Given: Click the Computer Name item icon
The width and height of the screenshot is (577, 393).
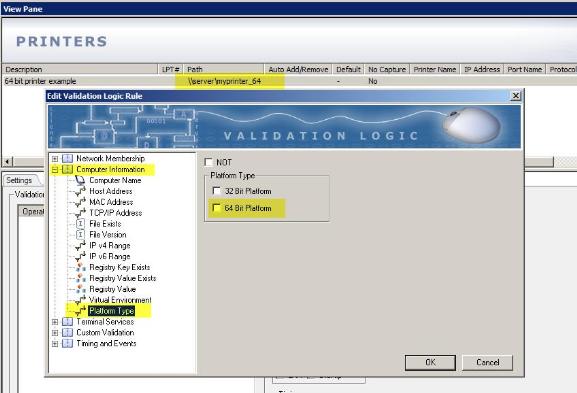Looking at the screenshot, I should 80,180.
